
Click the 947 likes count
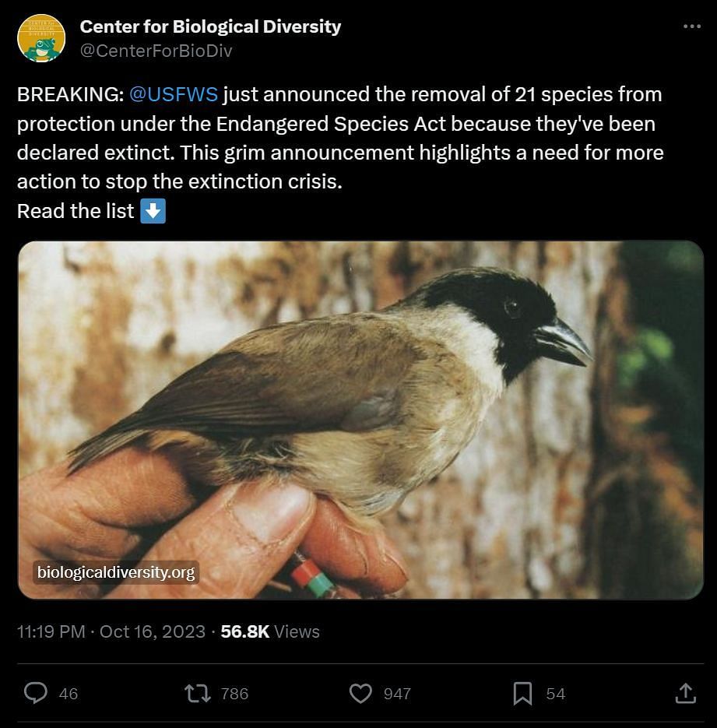click(x=397, y=694)
